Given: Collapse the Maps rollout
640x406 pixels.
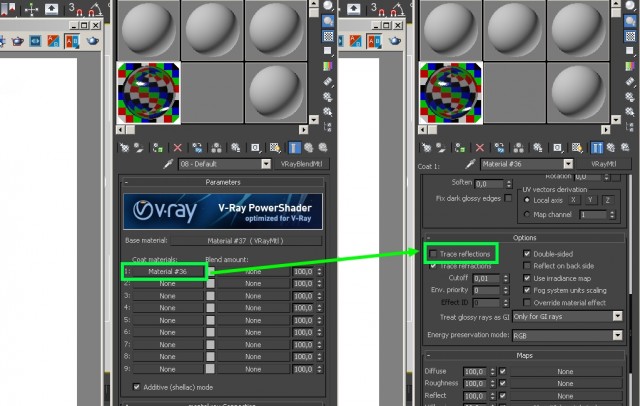Looking at the screenshot, I should pos(524,355).
